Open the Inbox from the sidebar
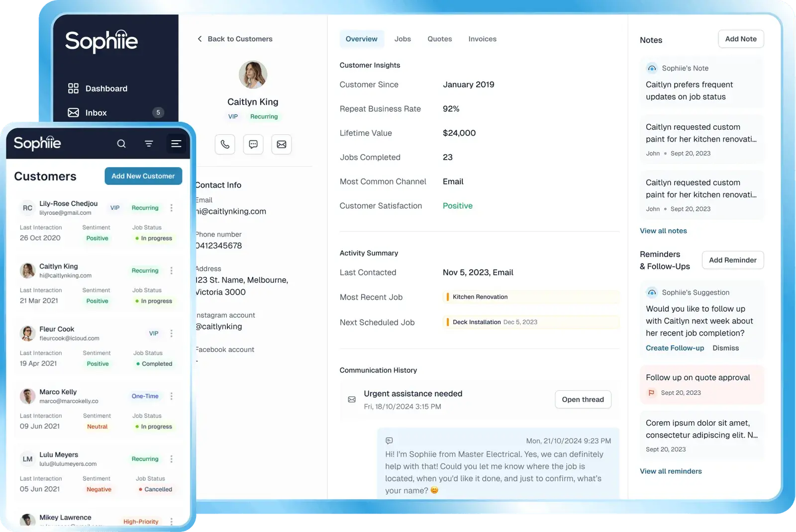The width and height of the screenshot is (796, 532). coord(96,112)
